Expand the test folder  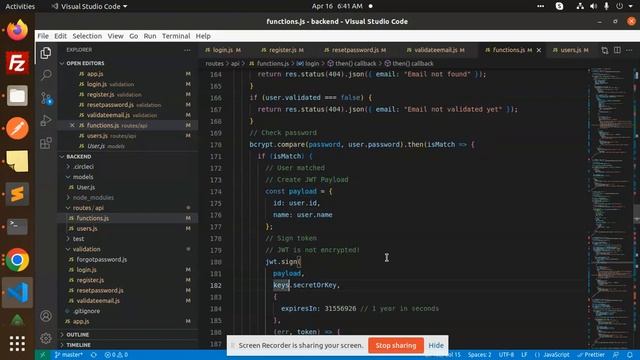tap(78, 239)
